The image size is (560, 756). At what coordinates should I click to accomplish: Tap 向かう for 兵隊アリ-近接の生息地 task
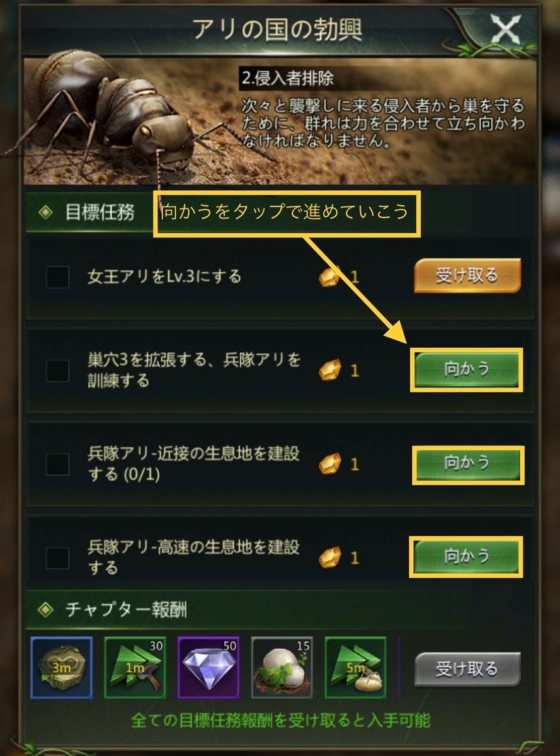click(x=467, y=464)
